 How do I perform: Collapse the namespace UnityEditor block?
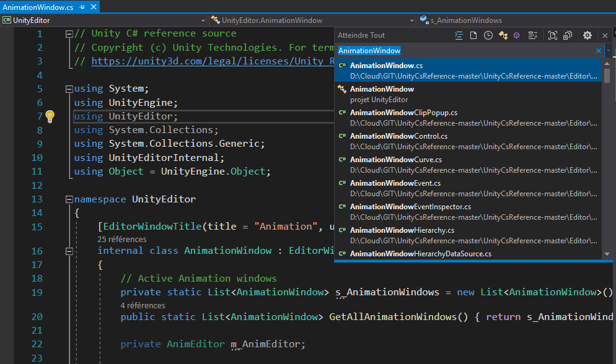69,200
